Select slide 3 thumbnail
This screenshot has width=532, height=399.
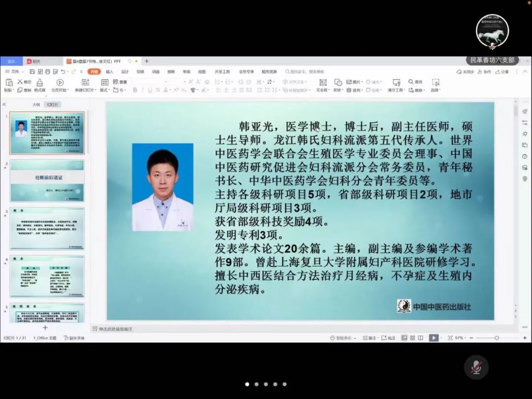tap(47, 229)
